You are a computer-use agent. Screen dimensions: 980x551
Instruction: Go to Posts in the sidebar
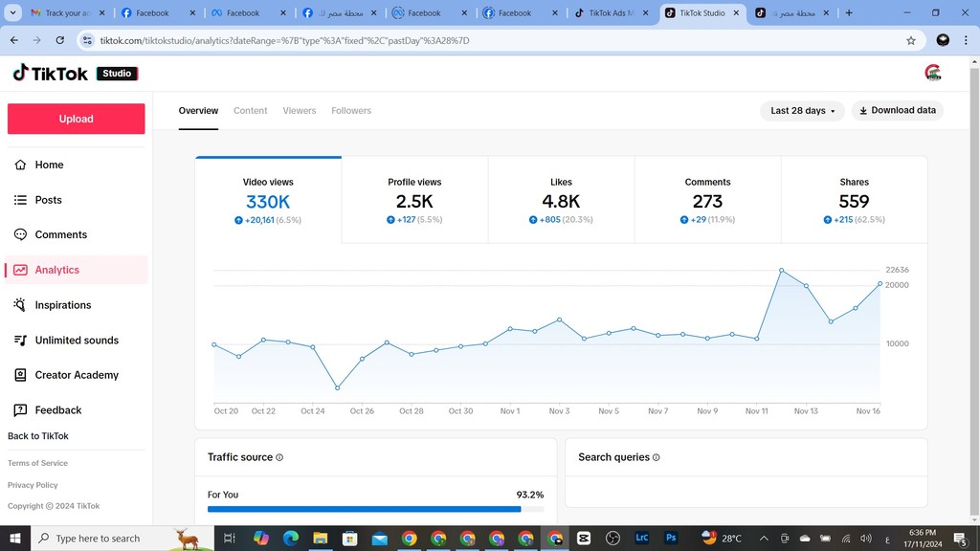[77, 200]
